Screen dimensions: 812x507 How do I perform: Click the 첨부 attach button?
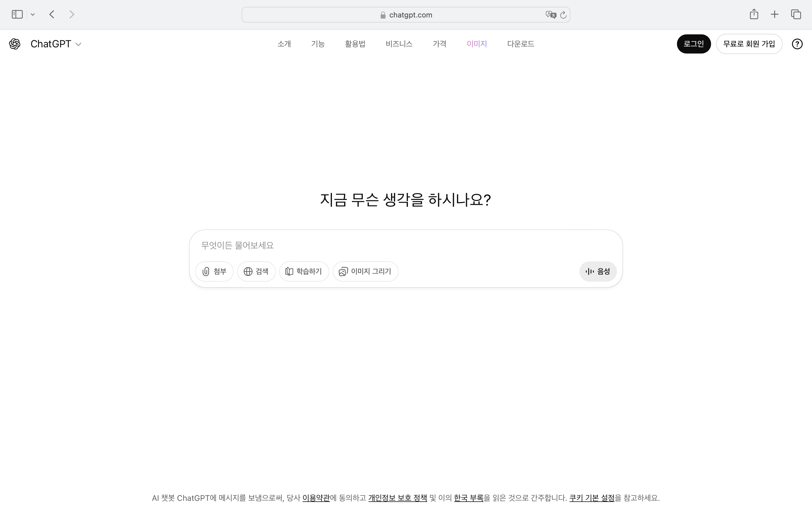tap(214, 271)
